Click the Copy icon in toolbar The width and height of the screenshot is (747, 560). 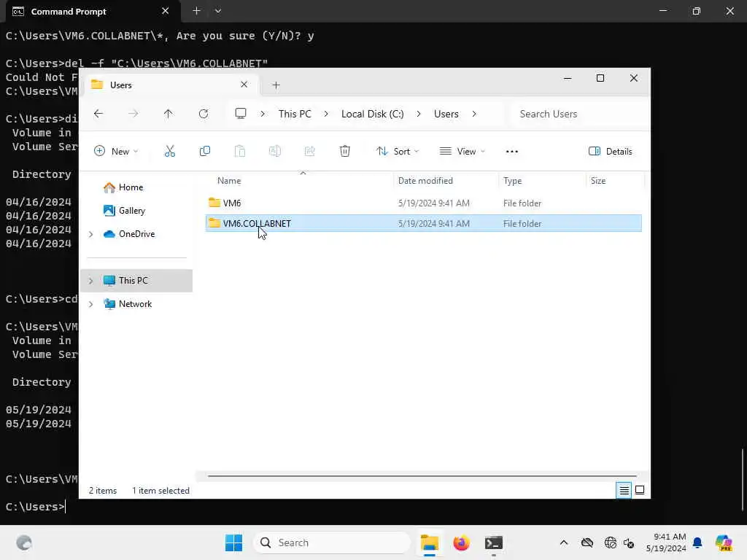click(x=205, y=152)
